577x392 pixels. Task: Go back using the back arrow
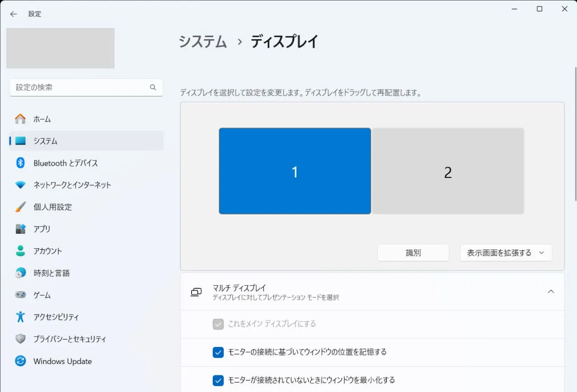(14, 14)
